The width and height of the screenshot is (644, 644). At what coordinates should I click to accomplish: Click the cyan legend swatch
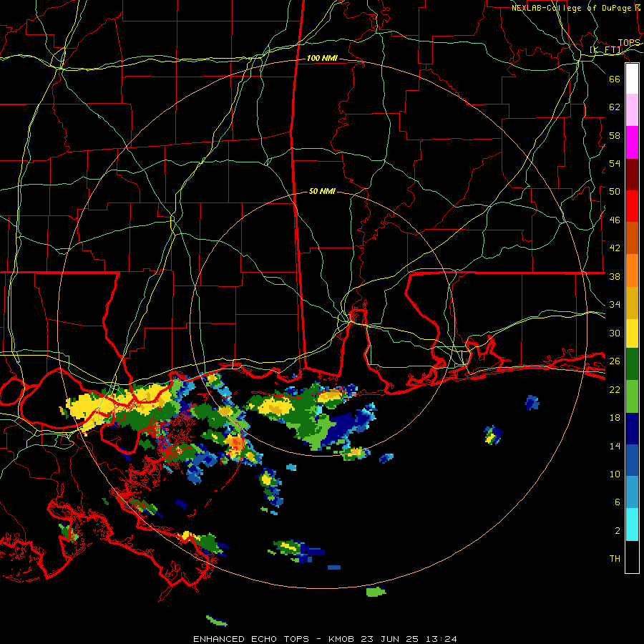point(632,525)
